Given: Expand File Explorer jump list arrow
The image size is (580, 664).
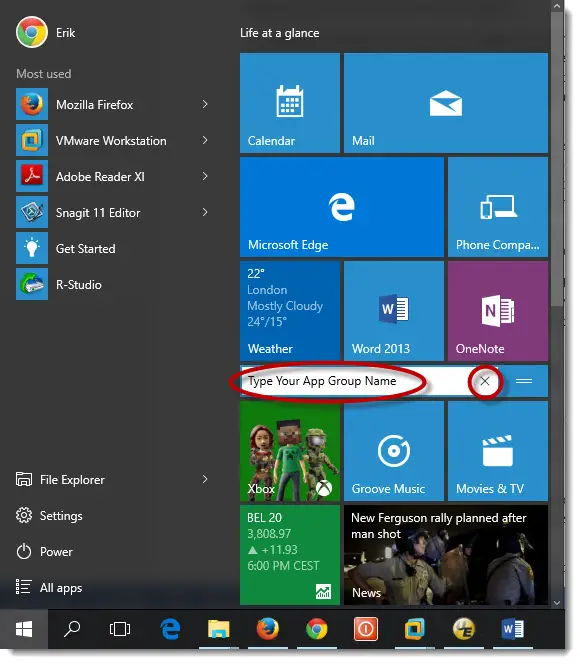Looking at the screenshot, I should [x=205, y=479].
